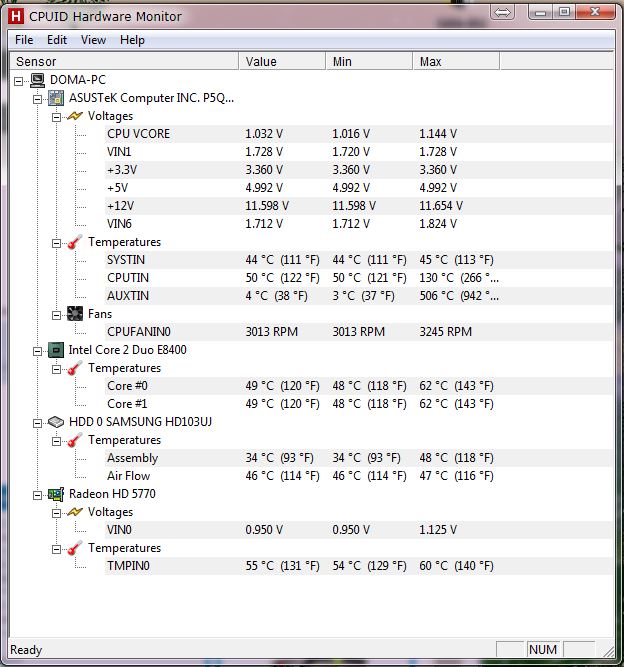Screen dimensions: 624x667
Task: Open the Help menu
Action: coord(132,40)
